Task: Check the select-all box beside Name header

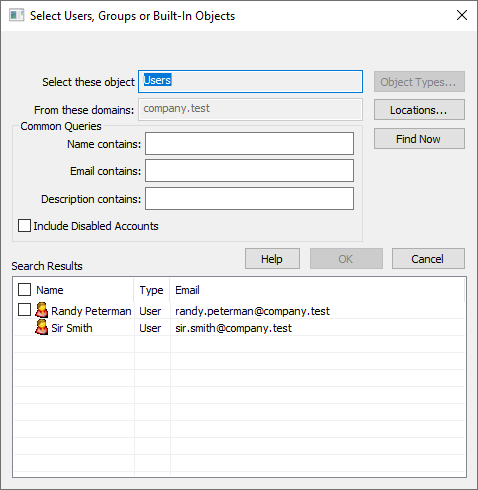Action: point(24,290)
